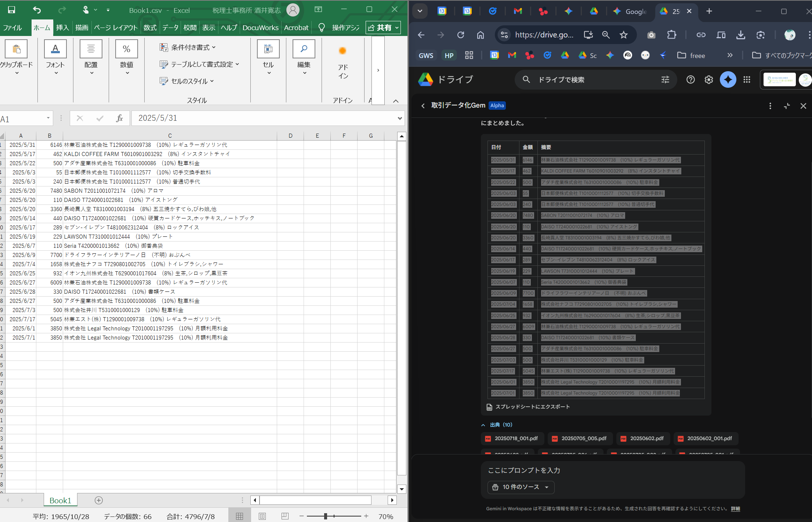The image size is (812, 522).
Task: Click the ドライブで検索 search field
Action: [x=595, y=80]
